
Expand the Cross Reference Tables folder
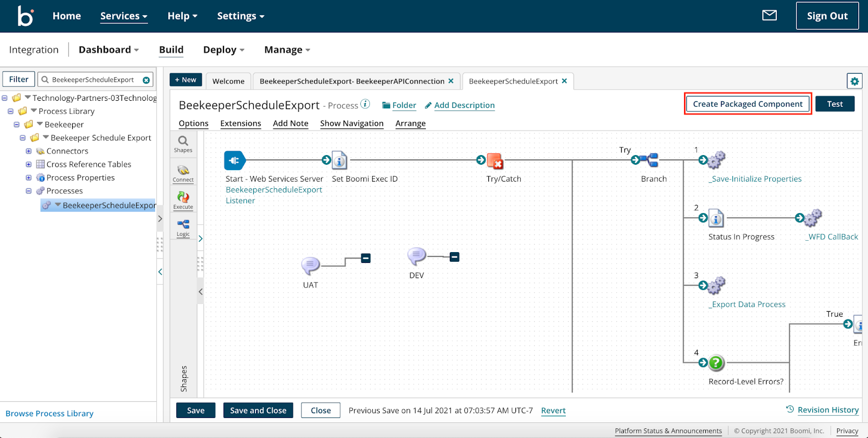29,164
